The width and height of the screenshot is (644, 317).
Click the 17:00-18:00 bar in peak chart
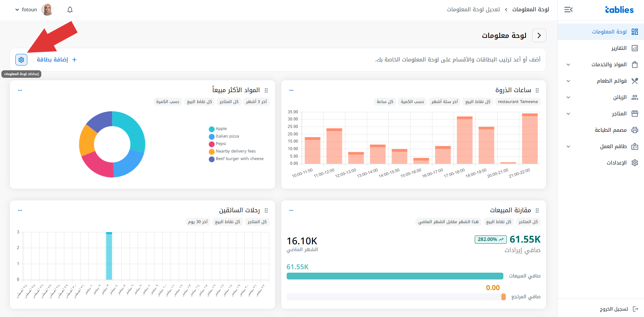point(464,140)
